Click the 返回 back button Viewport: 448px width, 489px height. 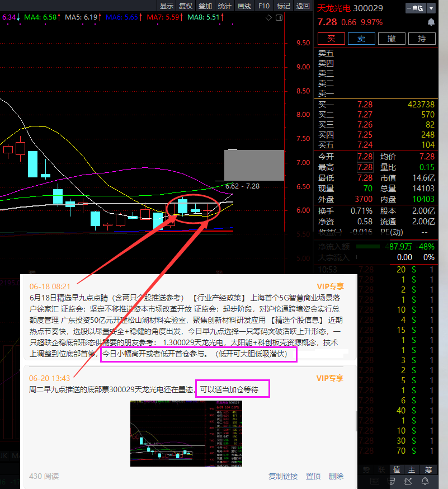303,6
